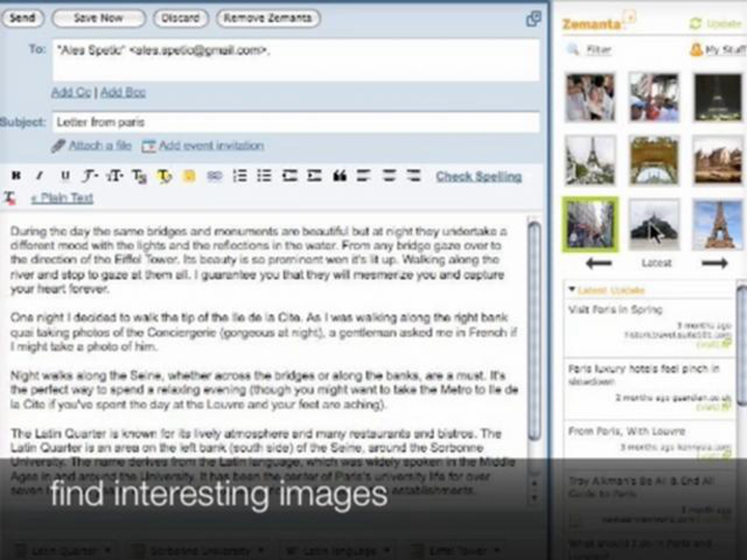Viewport: 747px width, 560px height.
Task: Click the Latest label under the images
Action: pyautogui.click(x=657, y=263)
